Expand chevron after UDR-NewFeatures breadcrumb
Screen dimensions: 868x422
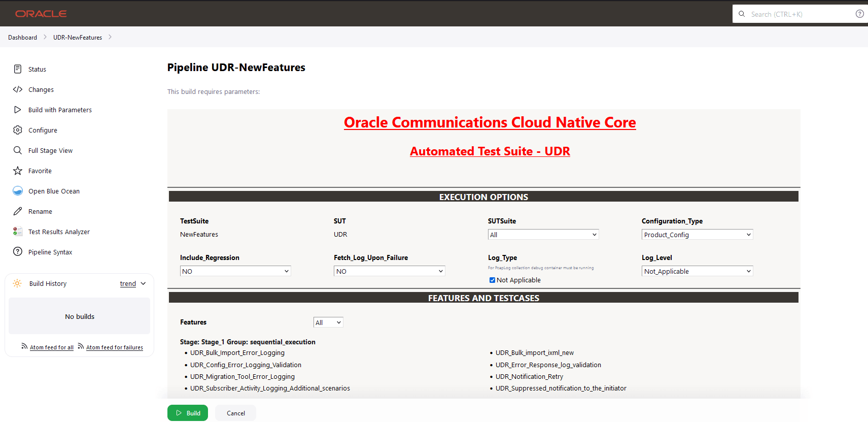[x=110, y=37]
